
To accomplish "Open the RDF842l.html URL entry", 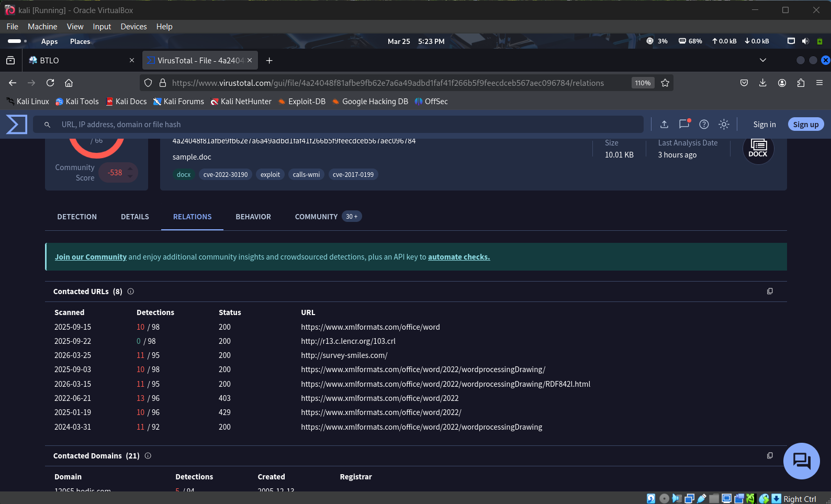I will 445,384.
